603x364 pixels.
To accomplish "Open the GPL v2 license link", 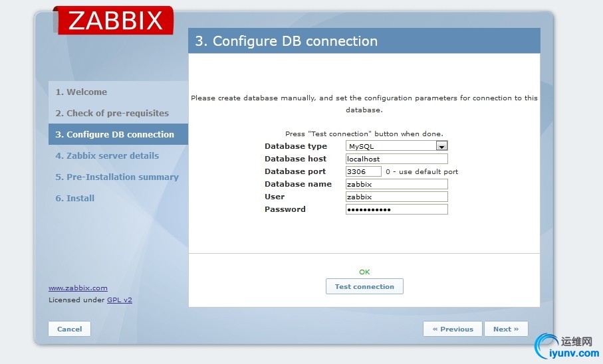I will click(120, 300).
